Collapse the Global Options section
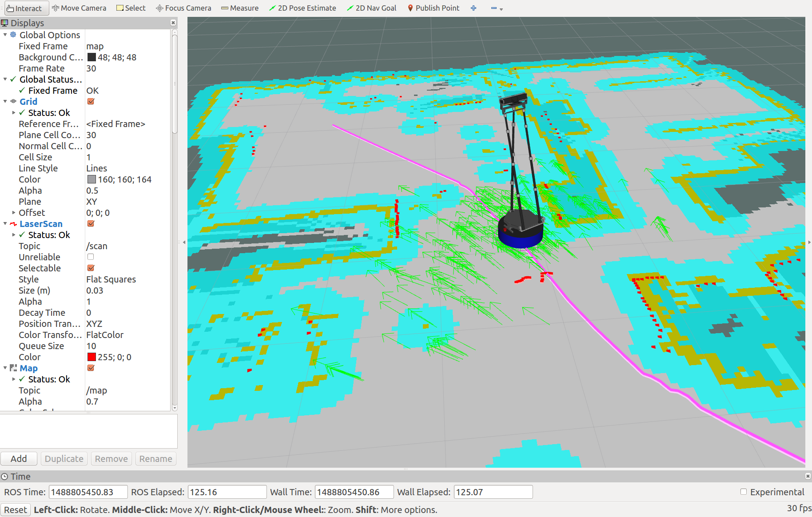812x517 pixels. point(5,35)
